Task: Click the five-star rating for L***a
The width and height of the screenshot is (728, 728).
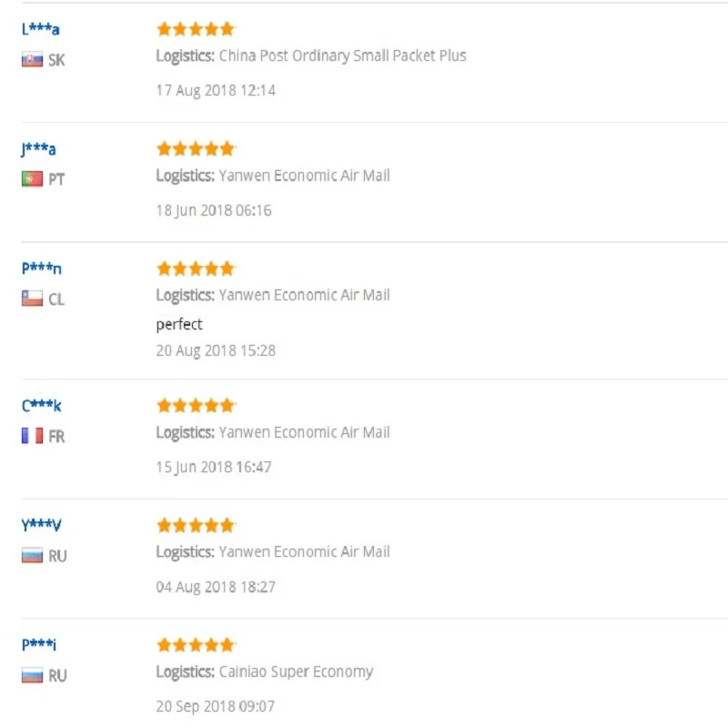Action: [196, 29]
